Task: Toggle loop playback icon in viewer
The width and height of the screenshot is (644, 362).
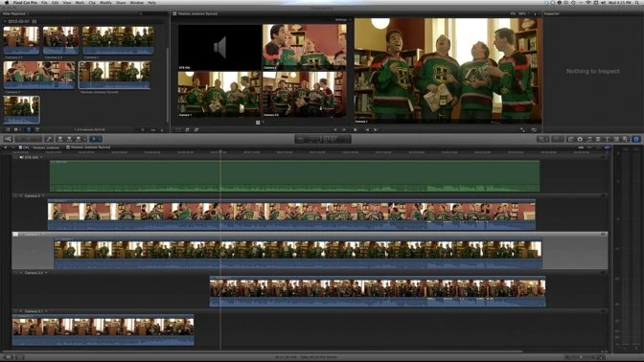Action: coord(534,129)
